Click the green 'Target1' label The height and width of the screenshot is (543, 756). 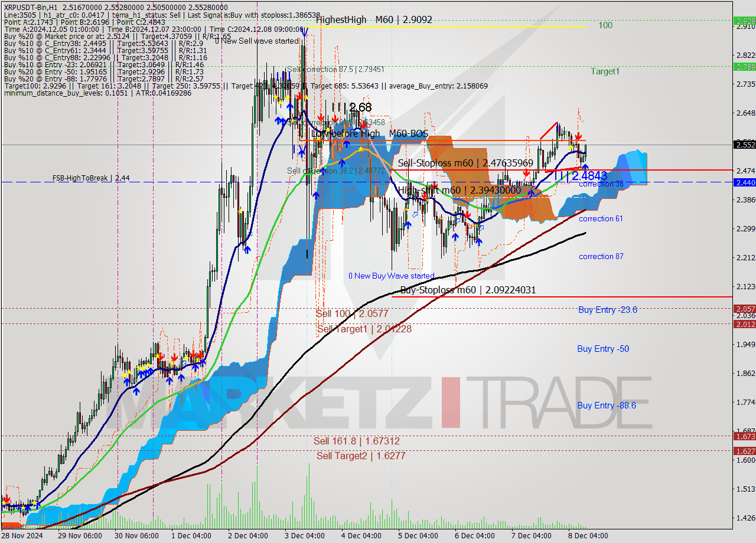[x=605, y=71]
